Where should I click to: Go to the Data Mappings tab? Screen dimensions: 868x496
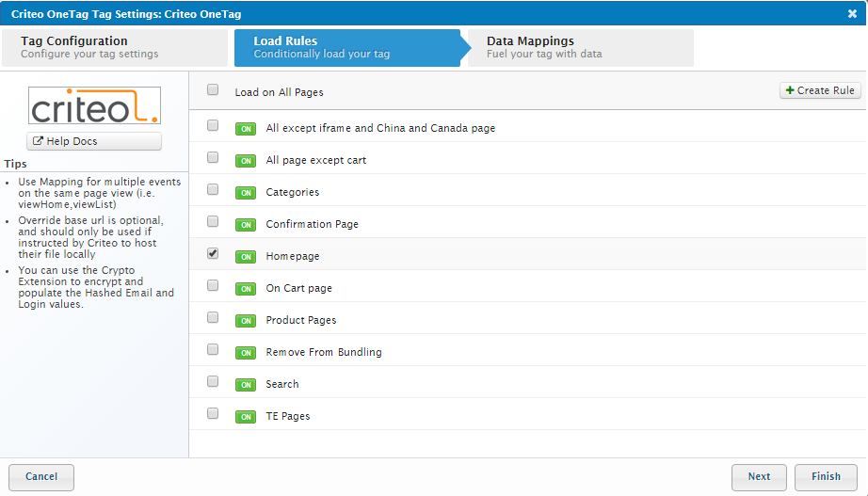(x=580, y=48)
